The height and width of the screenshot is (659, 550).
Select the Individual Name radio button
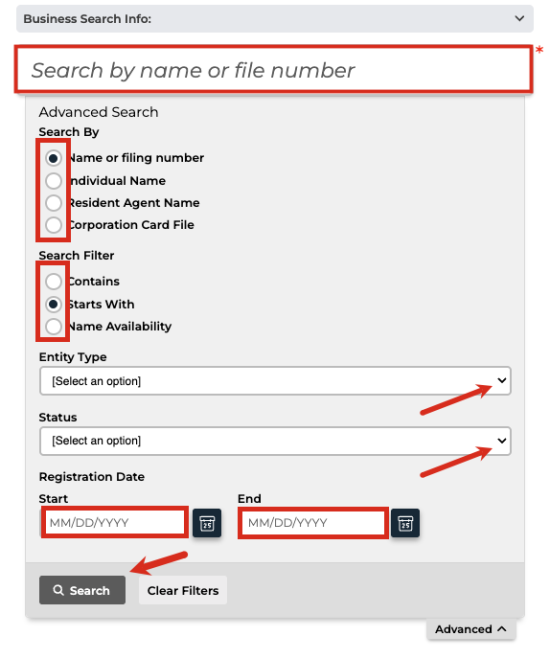tap(53, 181)
